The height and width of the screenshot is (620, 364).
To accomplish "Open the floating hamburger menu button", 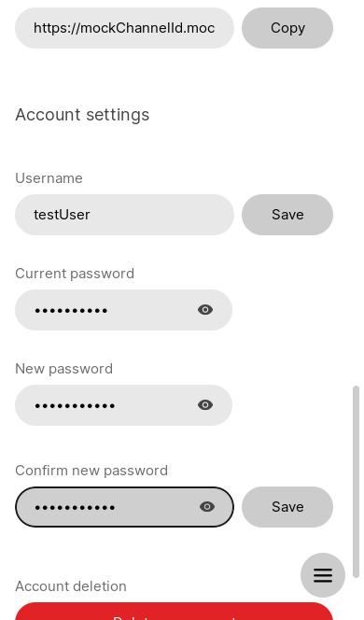I will pos(323,575).
